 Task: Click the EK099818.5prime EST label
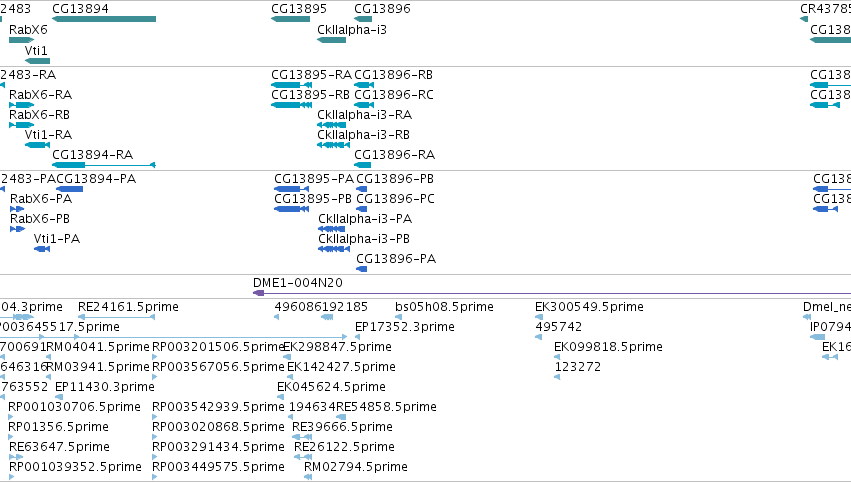pyautogui.click(x=608, y=347)
